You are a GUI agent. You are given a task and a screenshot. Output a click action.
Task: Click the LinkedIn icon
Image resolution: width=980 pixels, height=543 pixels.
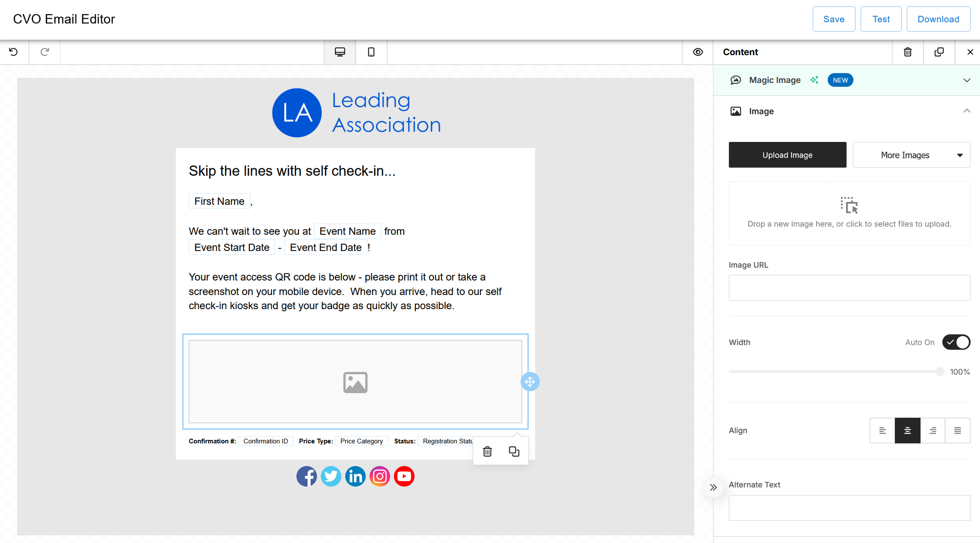(x=355, y=476)
